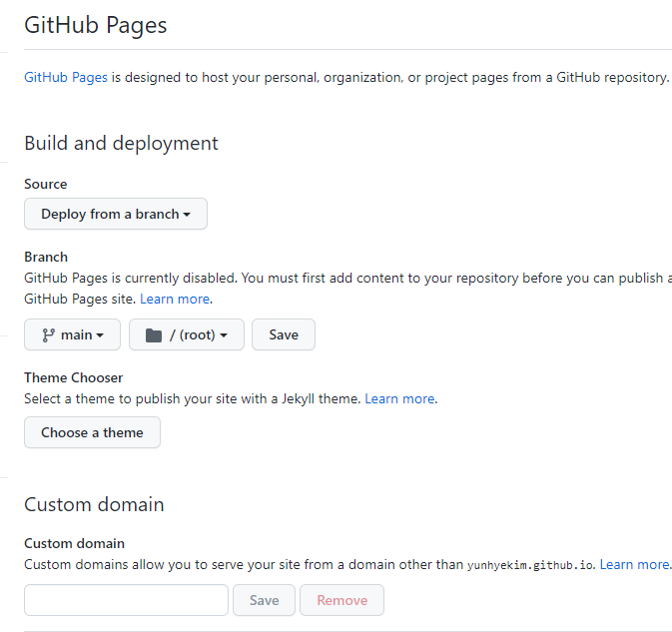Image resolution: width=672 pixels, height=632 pixels.
Task: Click the 'Custom domain' section heading
Action: tap(94, 505)
